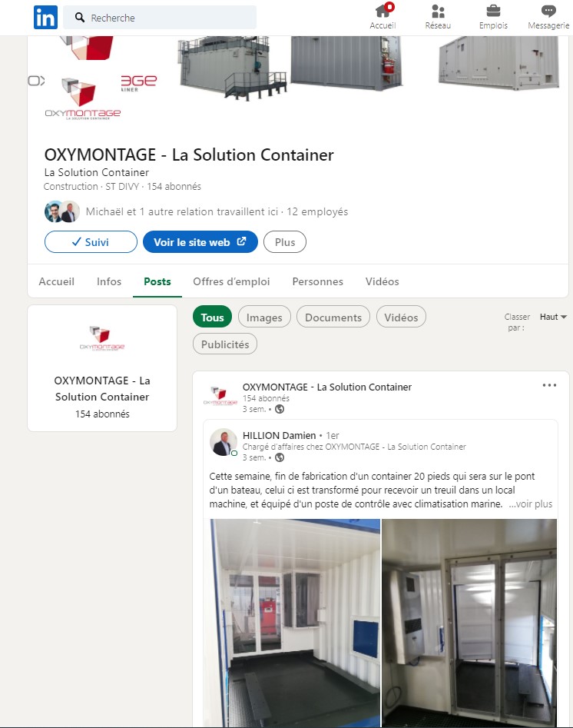
Task: Click the OXYMONTAGE logo on the post header
Action: click(x=220, y=396)
